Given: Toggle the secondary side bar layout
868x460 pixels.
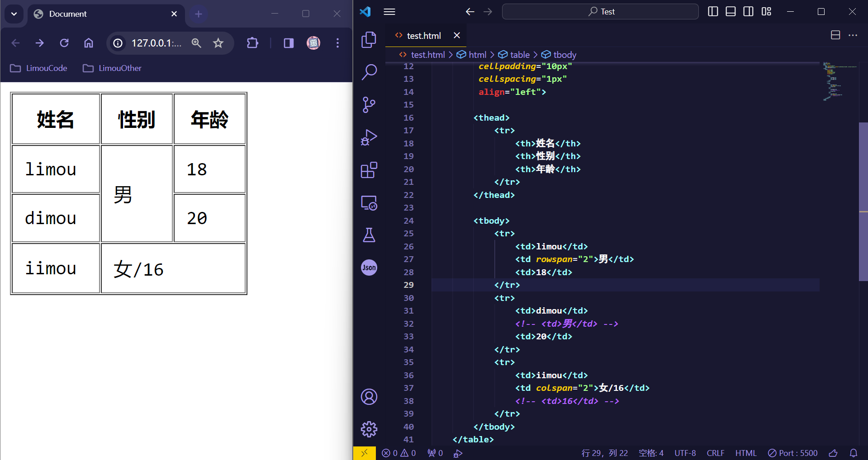Looking at the screenshot, I should click(748, 12).
